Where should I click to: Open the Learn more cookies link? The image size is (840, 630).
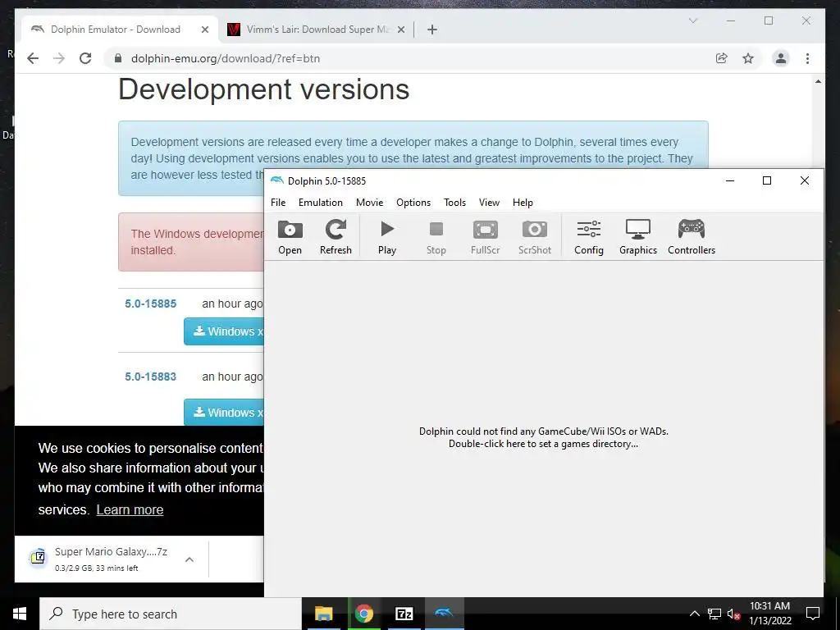point(130,509)
